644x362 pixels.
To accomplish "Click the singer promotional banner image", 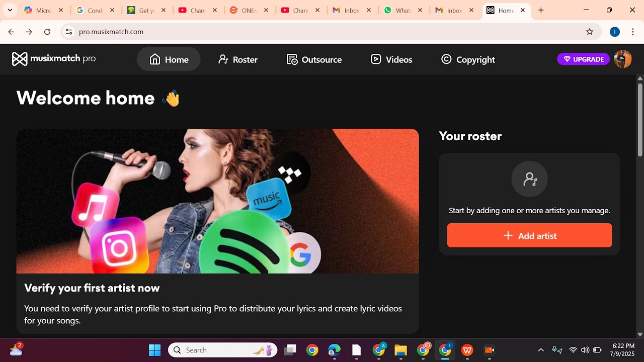I will point(217,201).
